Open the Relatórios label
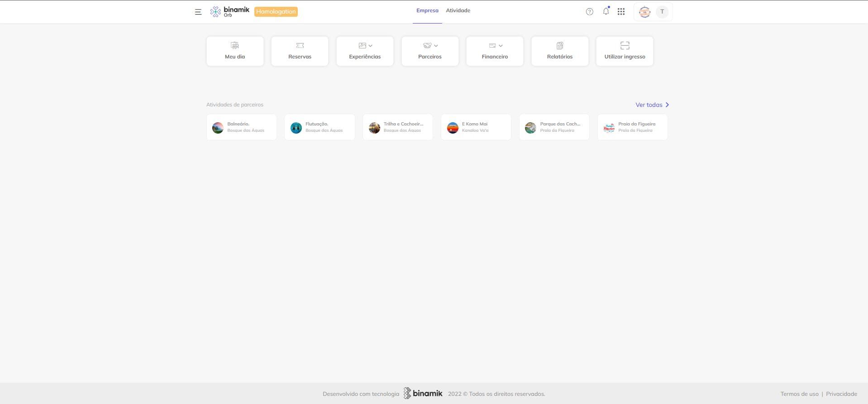Image resolution: width=868 pixels, height=404 pixels. pyautogui.click(x=560, y=57)
